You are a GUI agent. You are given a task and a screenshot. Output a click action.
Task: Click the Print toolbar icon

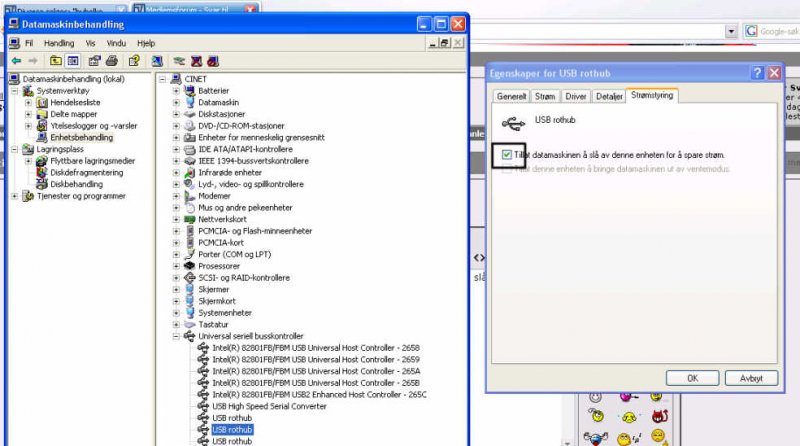pos(112,61)
